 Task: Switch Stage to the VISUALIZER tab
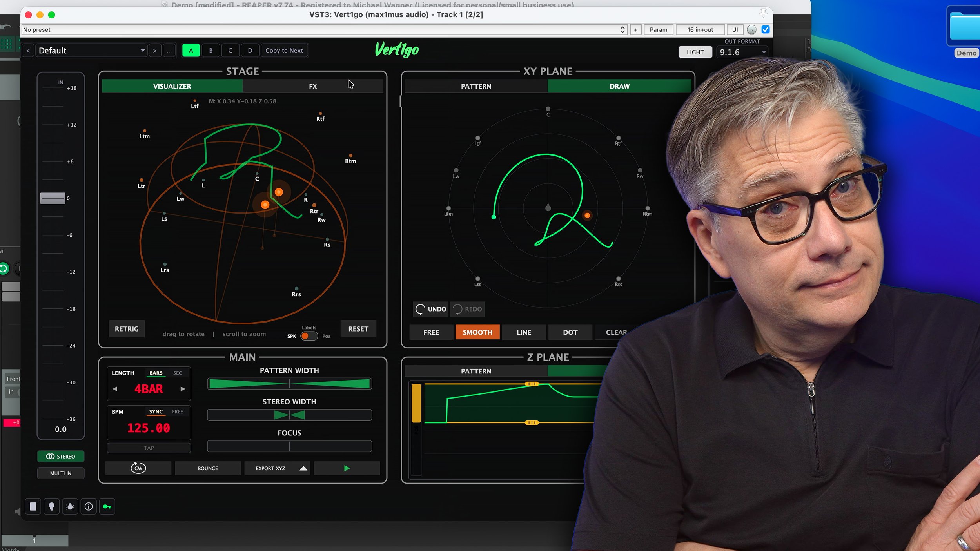point(172,86)
